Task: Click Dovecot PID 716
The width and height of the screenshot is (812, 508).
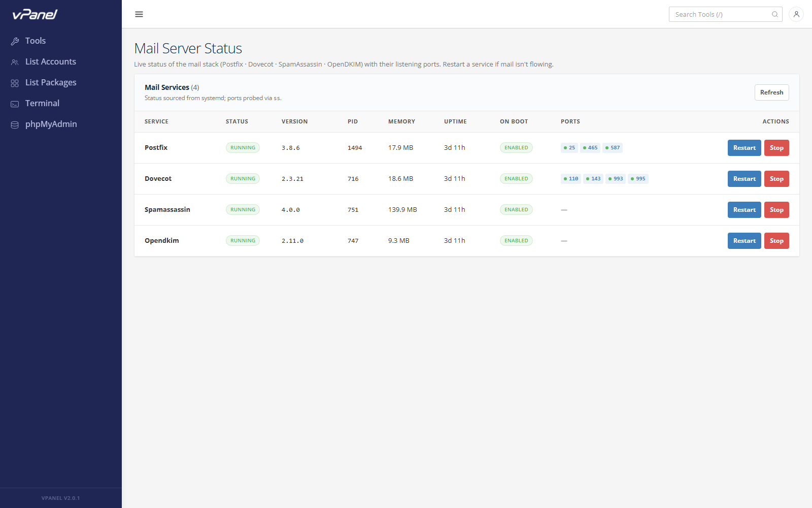Action: 353,179
